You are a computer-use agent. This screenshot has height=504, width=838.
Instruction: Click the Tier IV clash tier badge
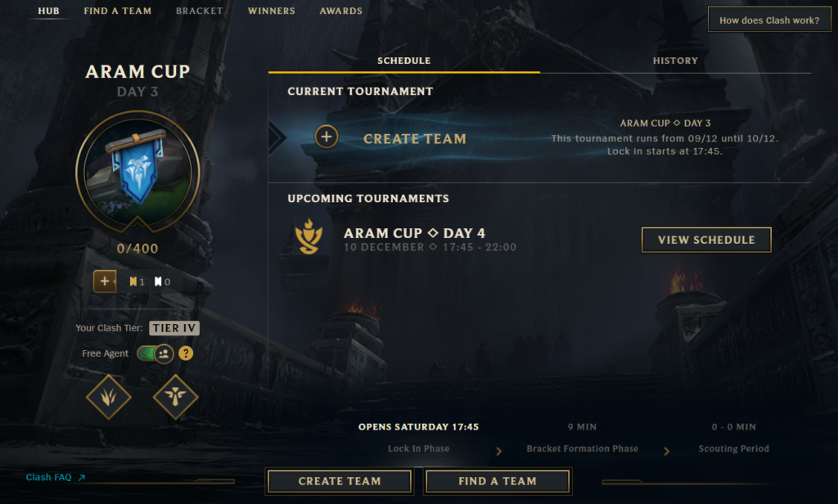(x=174, y=328)
